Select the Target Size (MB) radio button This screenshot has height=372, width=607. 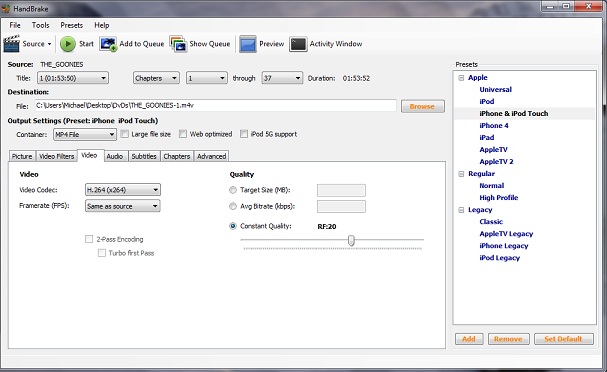click(x=233, y=190)
